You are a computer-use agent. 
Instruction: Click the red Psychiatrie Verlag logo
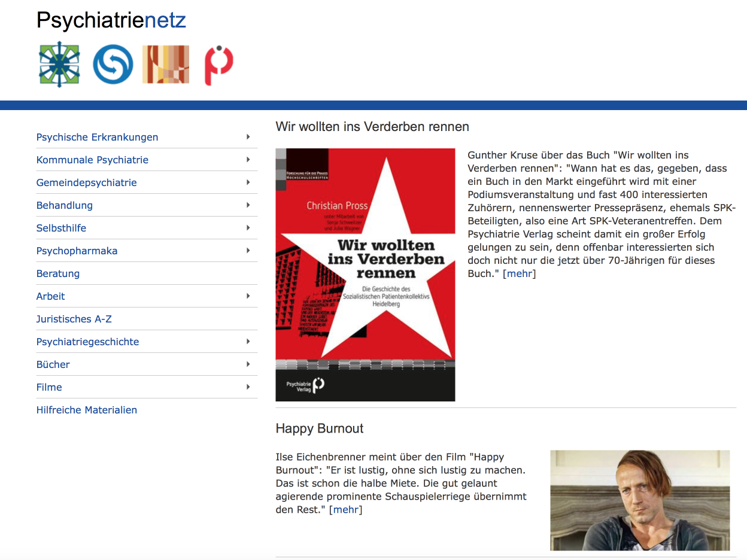click(218, 65)
